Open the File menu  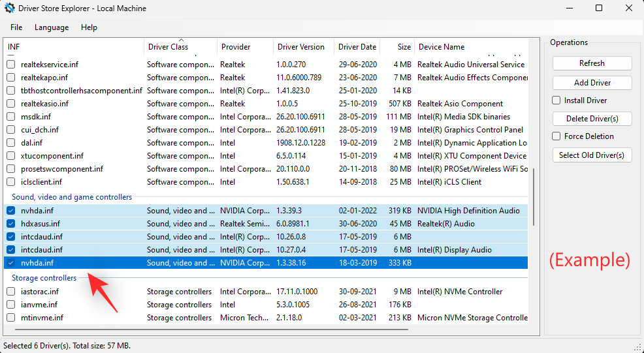click(x=16, y=27)
